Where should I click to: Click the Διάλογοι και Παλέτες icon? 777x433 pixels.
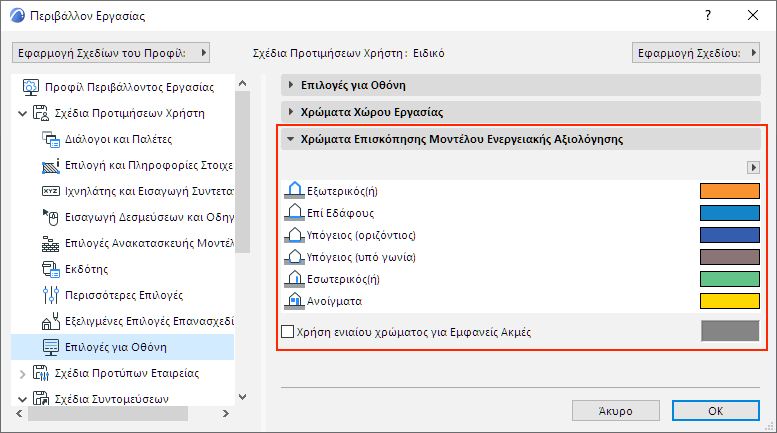[51, 139]
